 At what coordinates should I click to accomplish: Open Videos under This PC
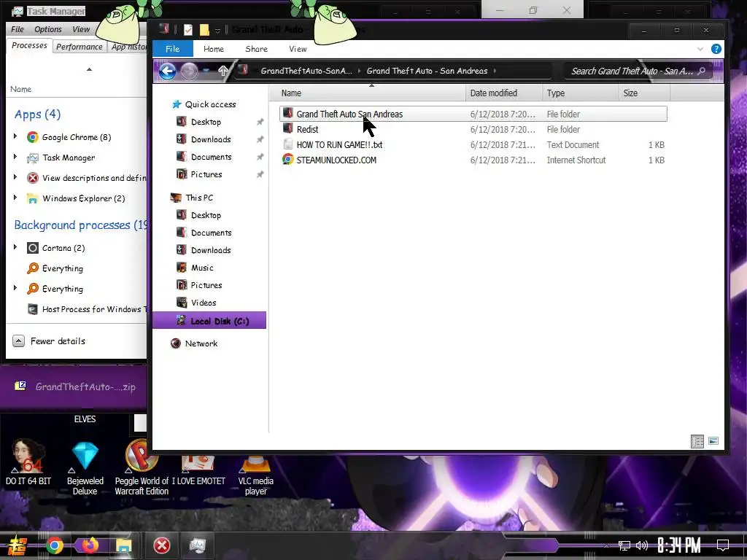[204, 303]
